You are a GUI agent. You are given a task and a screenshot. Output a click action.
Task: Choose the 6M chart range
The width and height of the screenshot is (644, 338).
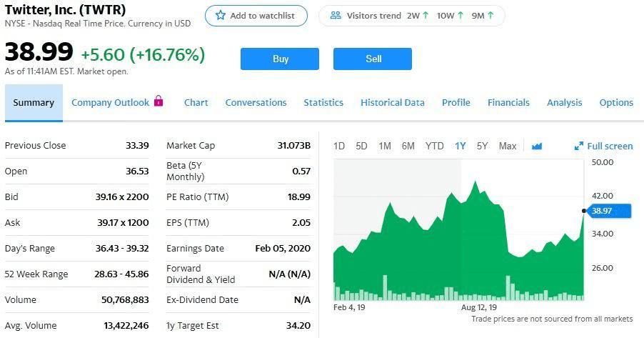[408, 146]
